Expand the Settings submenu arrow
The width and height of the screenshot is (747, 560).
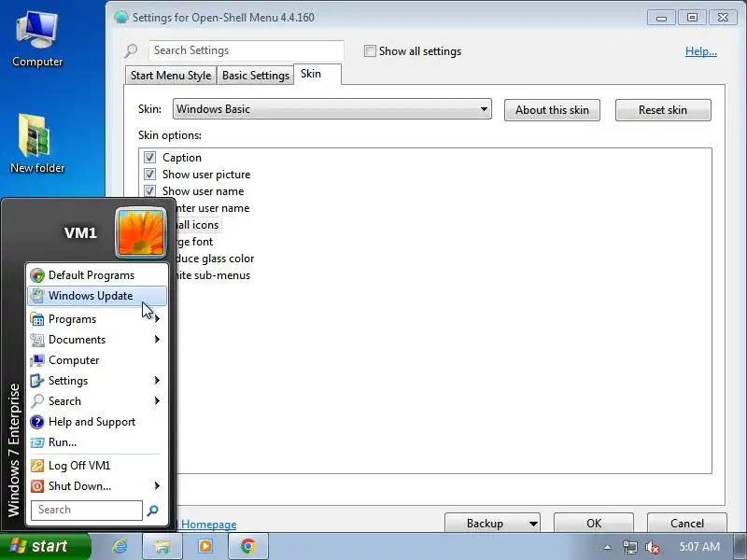click(x=157, y=381)
